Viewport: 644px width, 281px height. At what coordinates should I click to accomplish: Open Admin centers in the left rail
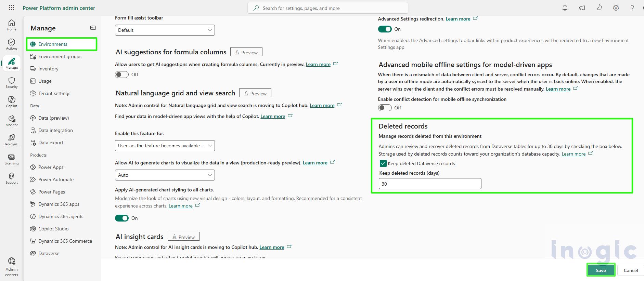(x=12, y=267)
